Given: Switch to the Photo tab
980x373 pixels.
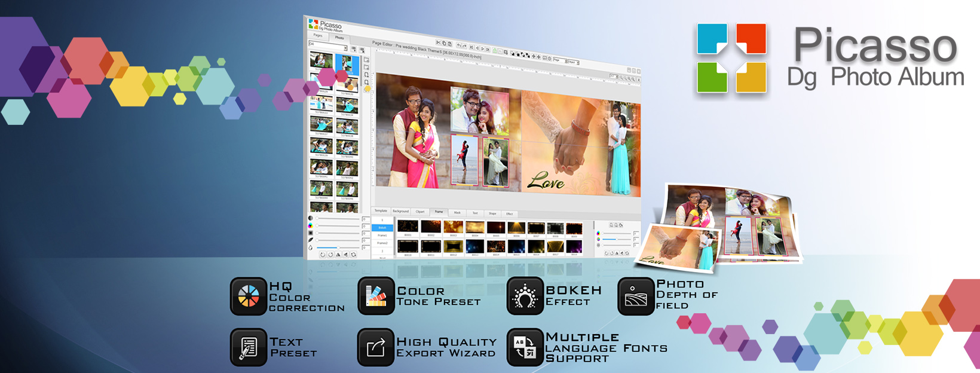Looking at the screenshot, I should click(339, 38).
